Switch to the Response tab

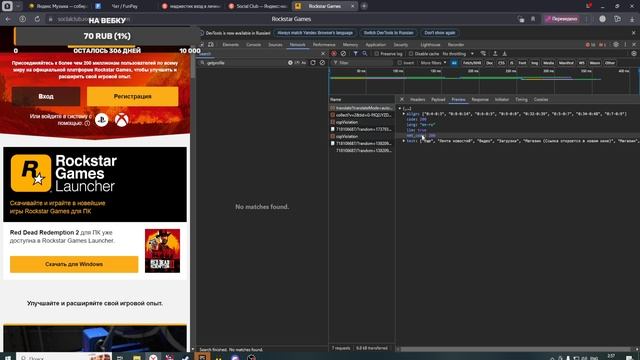pyautogui.click(x=480, y=100)
